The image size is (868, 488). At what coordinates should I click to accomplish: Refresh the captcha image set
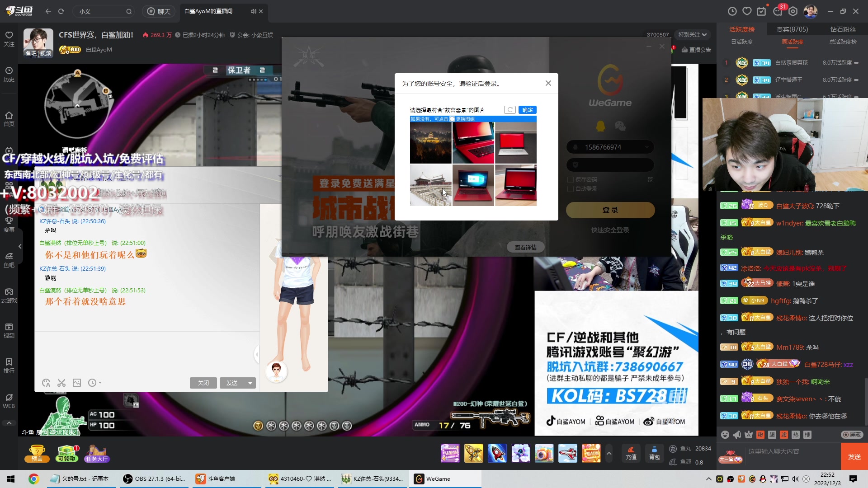510,110
